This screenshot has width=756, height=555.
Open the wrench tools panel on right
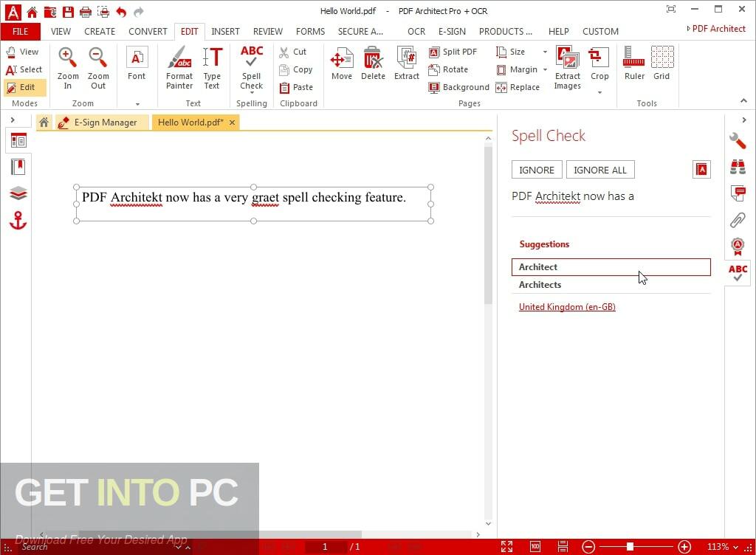[x=738, y=141]
